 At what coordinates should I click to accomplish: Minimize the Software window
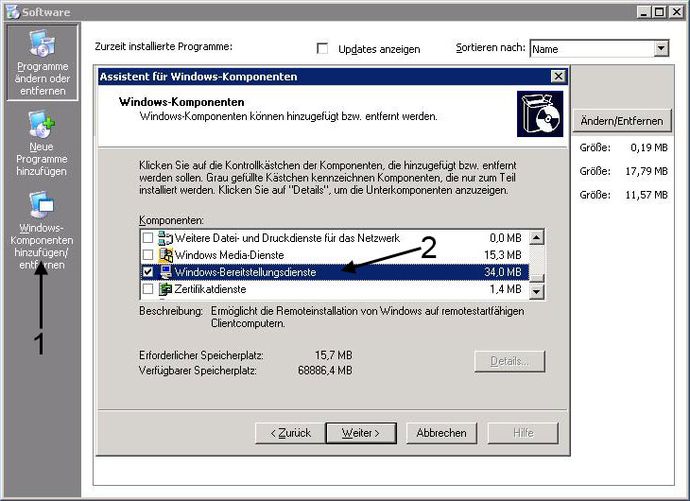pyautogui.click(x=644, y=12)
